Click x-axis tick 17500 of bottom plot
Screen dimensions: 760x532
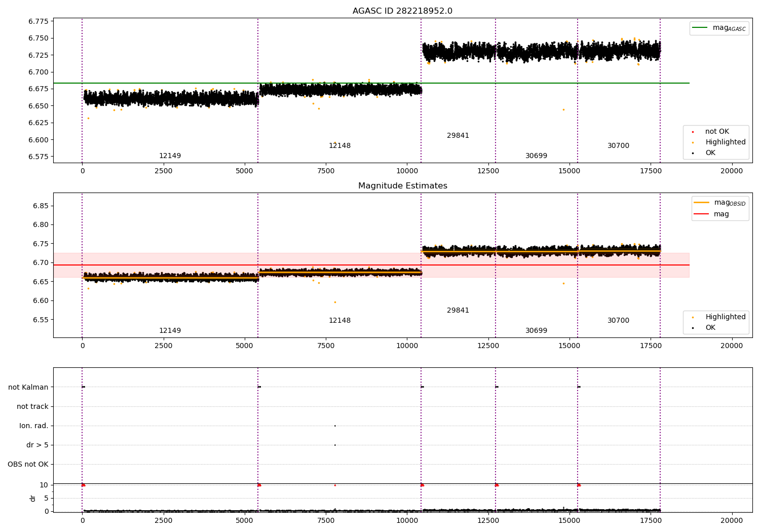tap(651, 521)
